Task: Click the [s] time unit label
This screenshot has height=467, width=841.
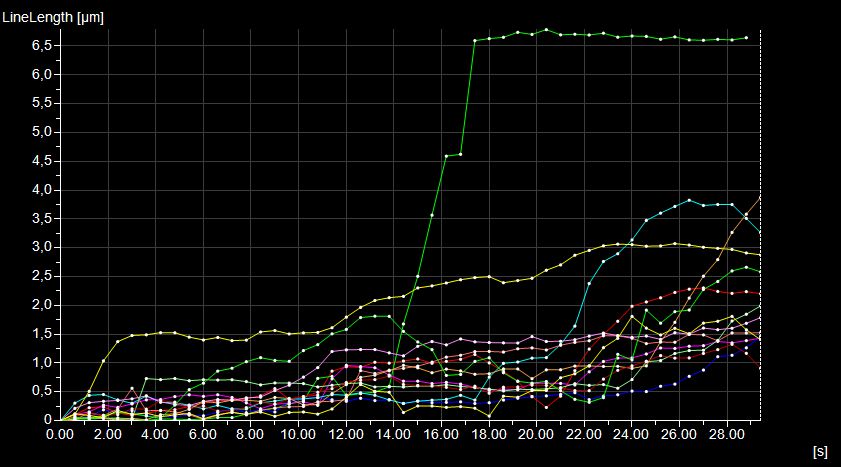Action: [820, 453]
